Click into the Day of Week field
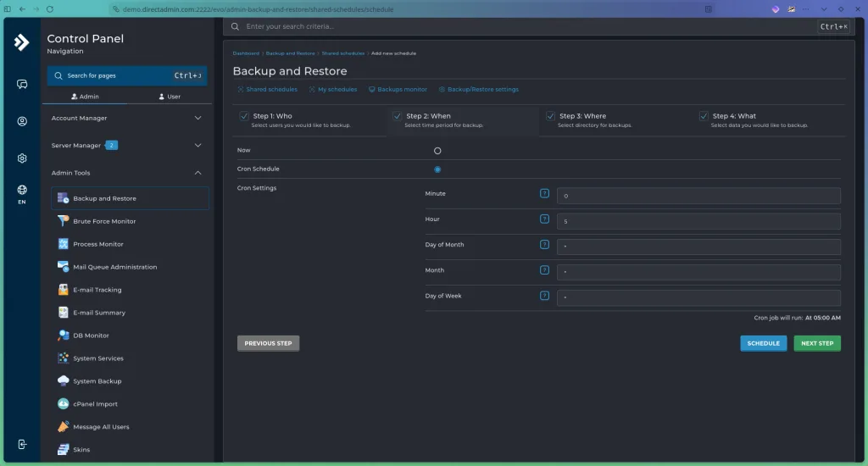The image size is (868, 466). 698,297
